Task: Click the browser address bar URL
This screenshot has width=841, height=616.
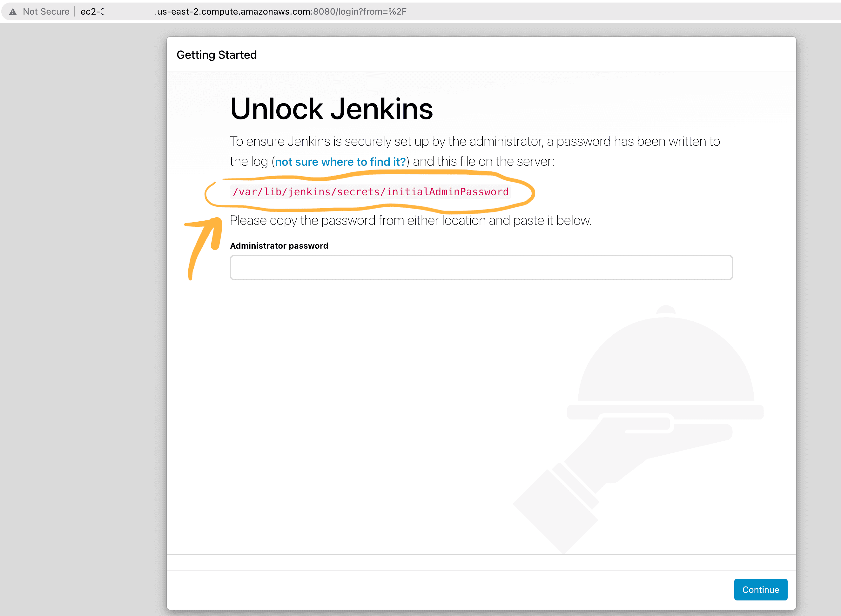Action: pos(244,11)
